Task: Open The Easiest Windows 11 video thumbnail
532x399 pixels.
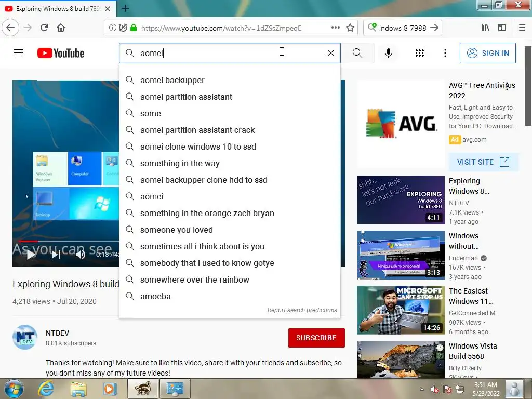Action: [401, 310]
